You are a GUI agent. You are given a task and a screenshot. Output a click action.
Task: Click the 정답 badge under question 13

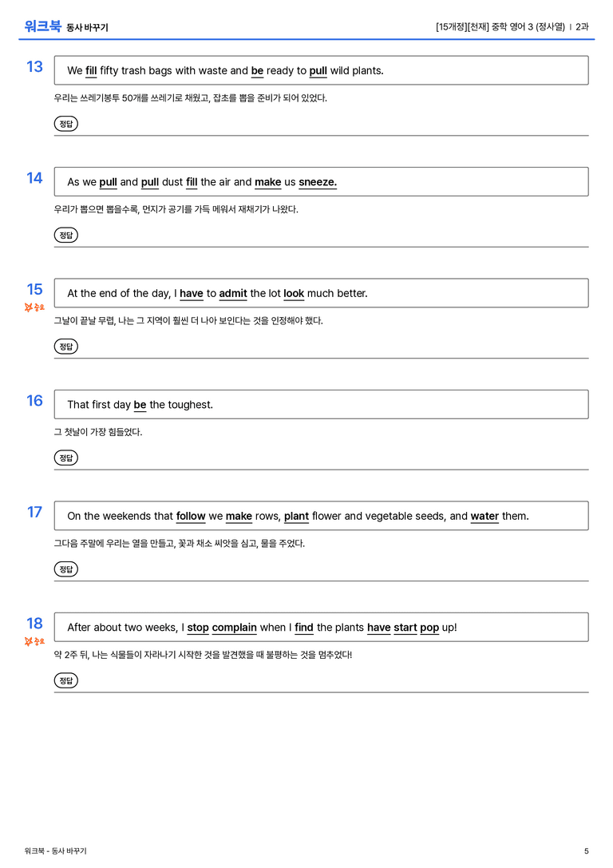pyautogui.click(x=65, y=124)
